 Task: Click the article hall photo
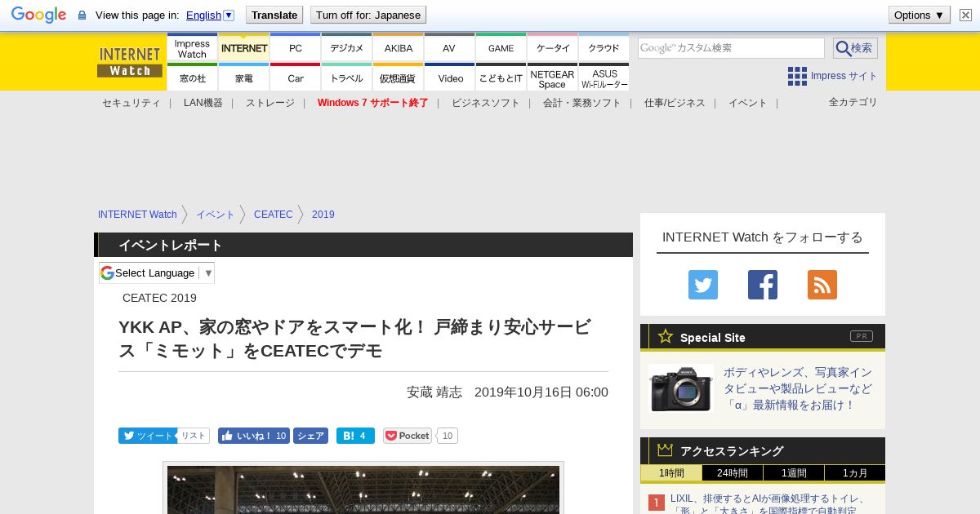pyautogui.click(x=363, y=490)
